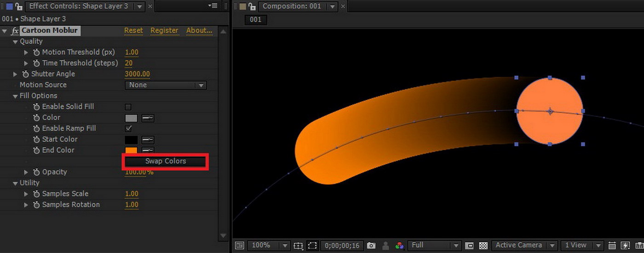The height and width of the screenshot is (253, 644).
Task: Expand the Shutter Angle property
Action: click(15, 74)
